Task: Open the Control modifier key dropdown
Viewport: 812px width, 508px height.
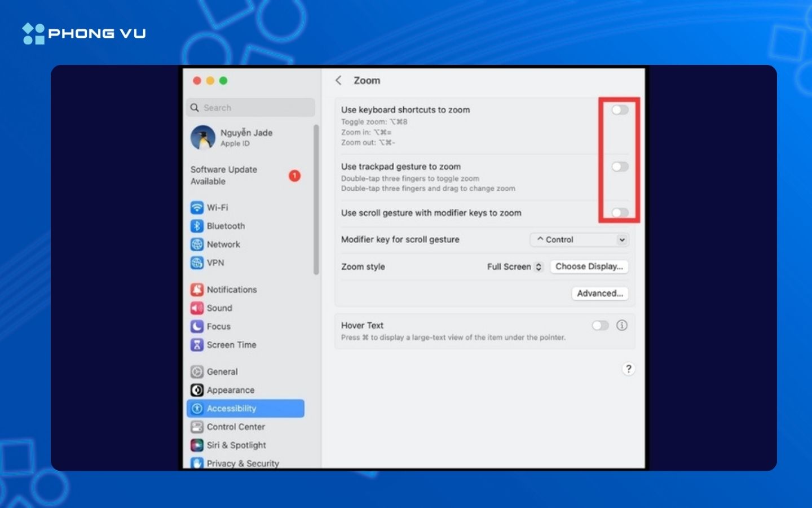Action: (x=579, y=240)
